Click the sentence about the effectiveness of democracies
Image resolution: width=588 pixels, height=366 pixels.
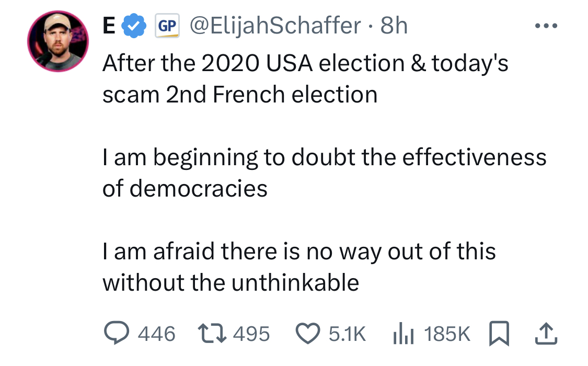[325, 173]
